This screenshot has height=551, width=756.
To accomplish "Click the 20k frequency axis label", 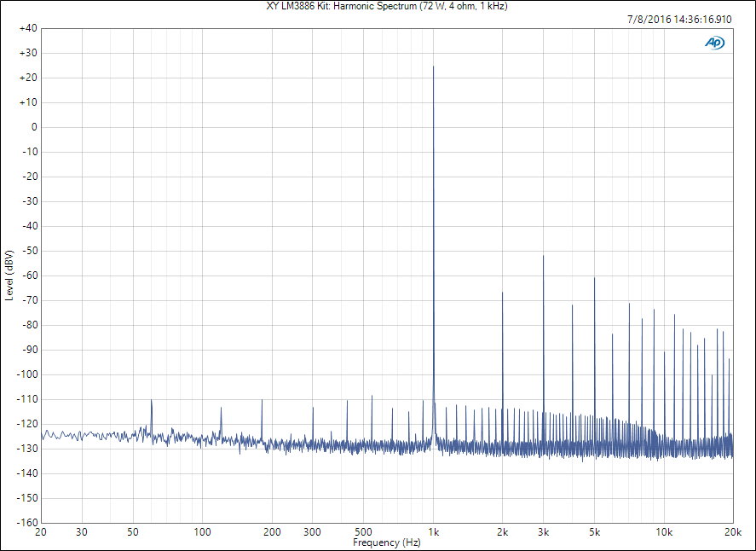I will pos(733,532).
